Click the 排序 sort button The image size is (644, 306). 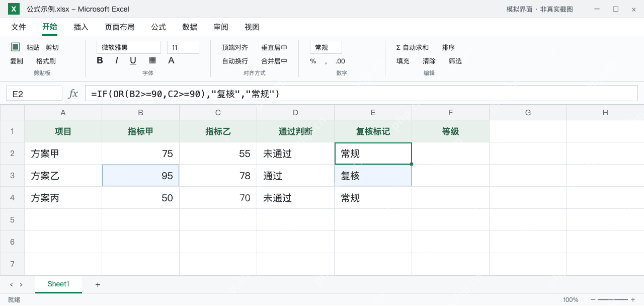click(x=448, y=47)
